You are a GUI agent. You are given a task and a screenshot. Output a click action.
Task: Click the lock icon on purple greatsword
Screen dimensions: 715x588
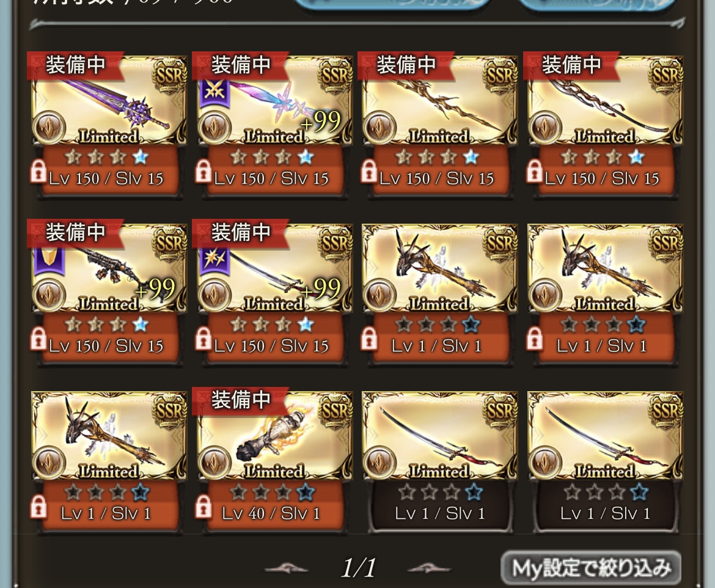[x=38, y=172]
